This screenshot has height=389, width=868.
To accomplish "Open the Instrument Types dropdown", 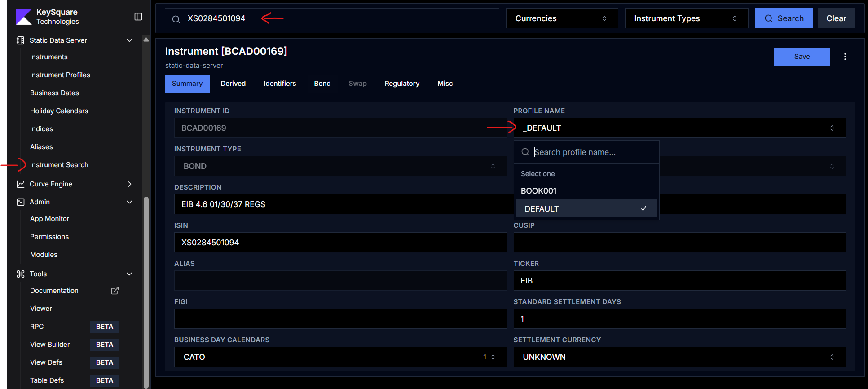I will 686,18.
